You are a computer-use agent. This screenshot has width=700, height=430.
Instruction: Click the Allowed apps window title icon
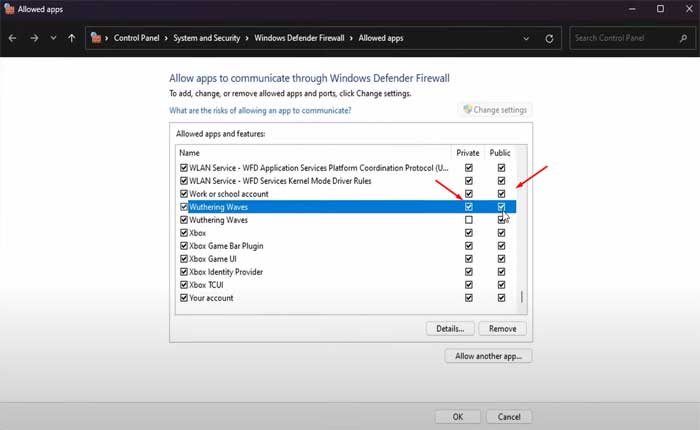pos(9,9)
